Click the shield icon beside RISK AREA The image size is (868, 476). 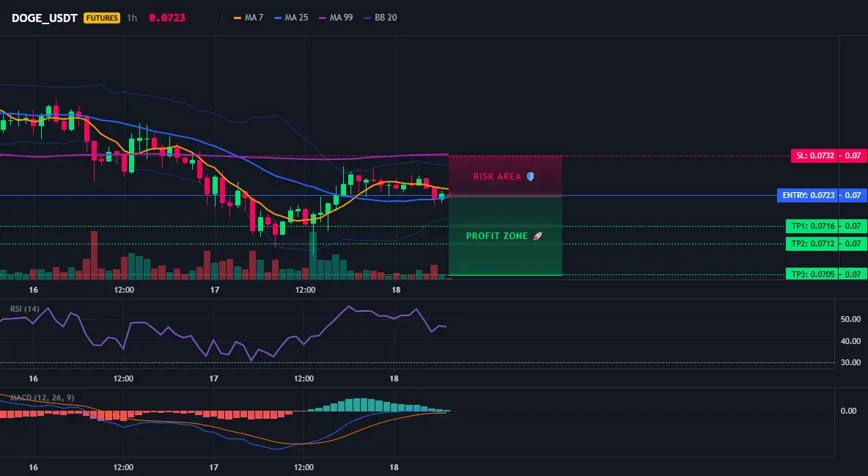(x=530, y=177)
